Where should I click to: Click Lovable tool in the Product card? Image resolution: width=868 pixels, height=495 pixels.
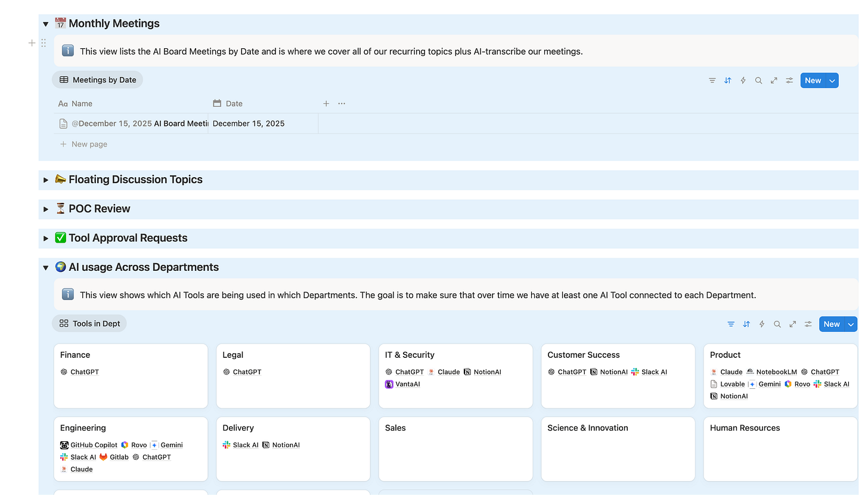[x=728, y=385]
